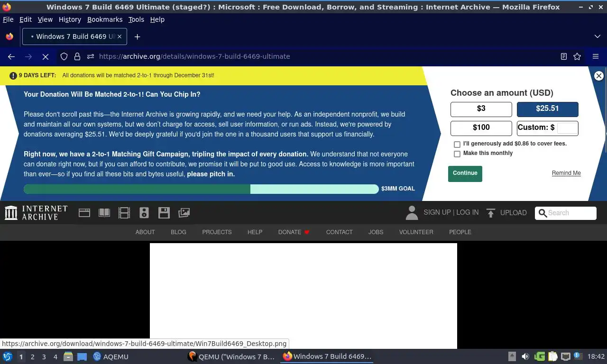Viewport: 607px width, 364px height.
Task: Click the desktop screenshot image preview
Action: coord(303,296)
